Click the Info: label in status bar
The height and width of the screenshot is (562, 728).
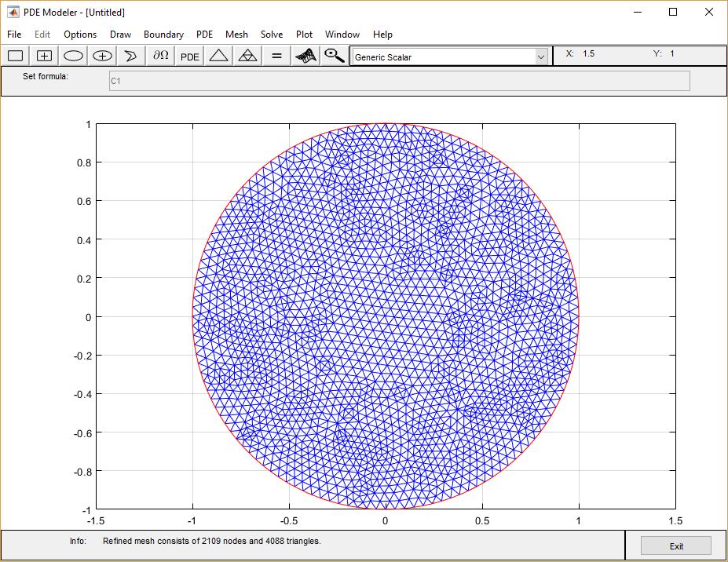tap(78, 541)
